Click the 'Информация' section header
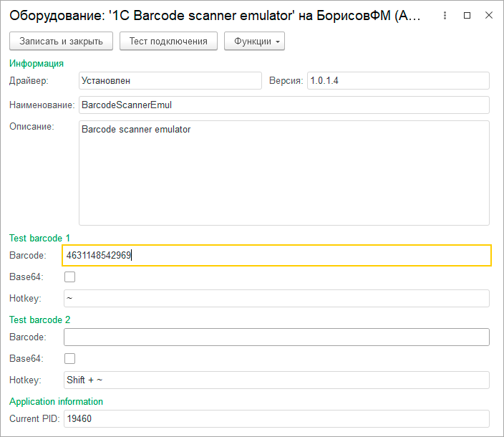Screen dimensions: 504x437 click(37, 63)
